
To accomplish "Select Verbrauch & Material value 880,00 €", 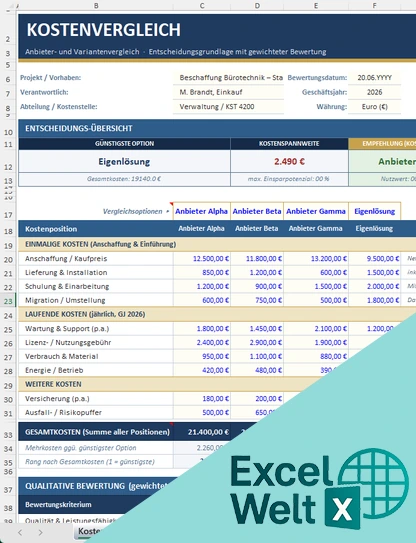I will (x=316, y=356).
